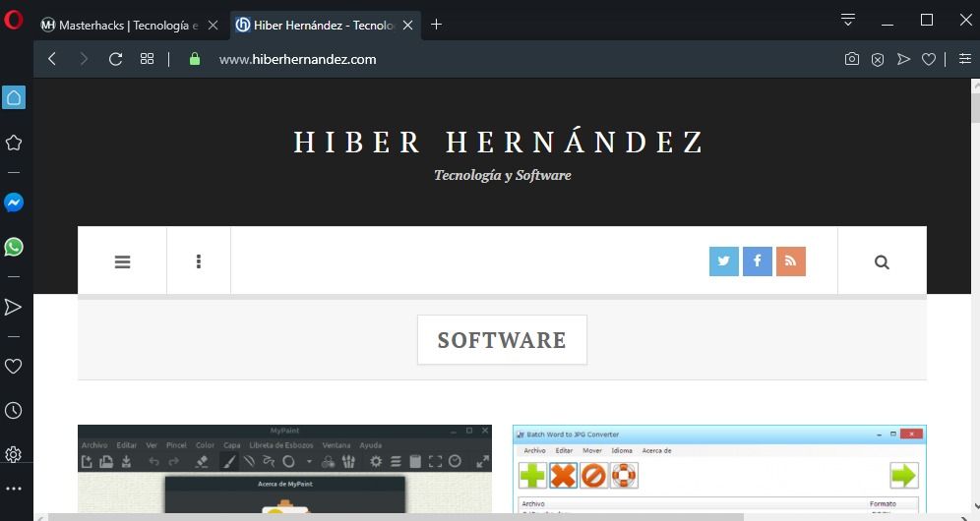Open Home in Opera sidebar
The image size is (980, 521).
(x=14, y=97)
